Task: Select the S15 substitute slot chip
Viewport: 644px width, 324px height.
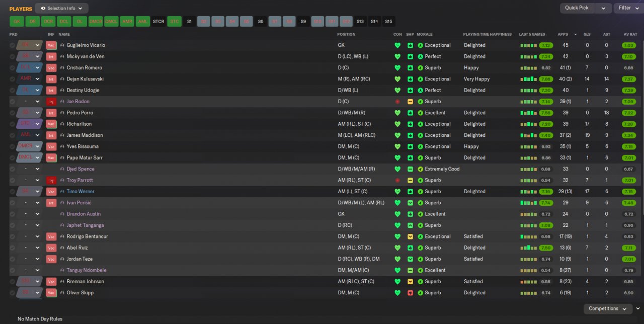Action: [388, 22]
